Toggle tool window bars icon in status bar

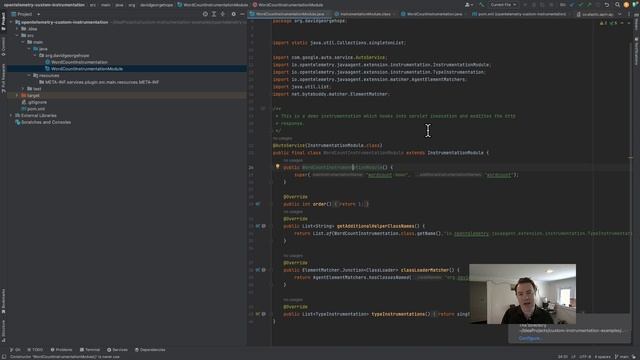[4, 356]
